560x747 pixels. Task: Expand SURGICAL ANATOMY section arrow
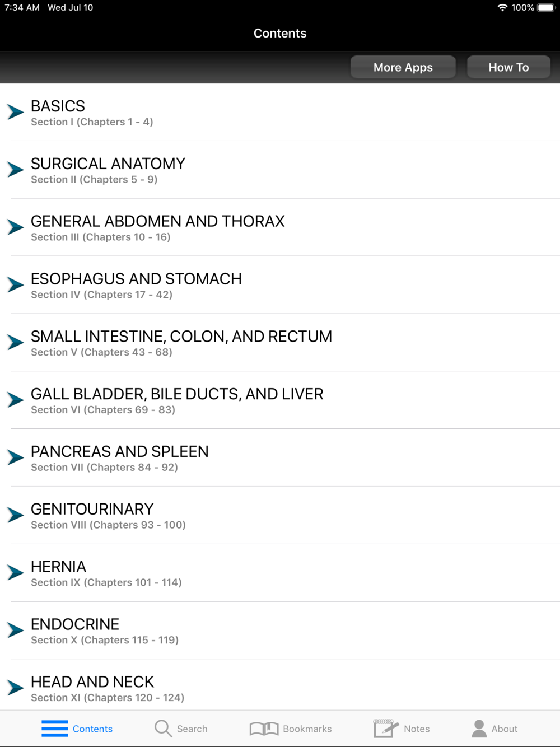(x=15, y=169)
